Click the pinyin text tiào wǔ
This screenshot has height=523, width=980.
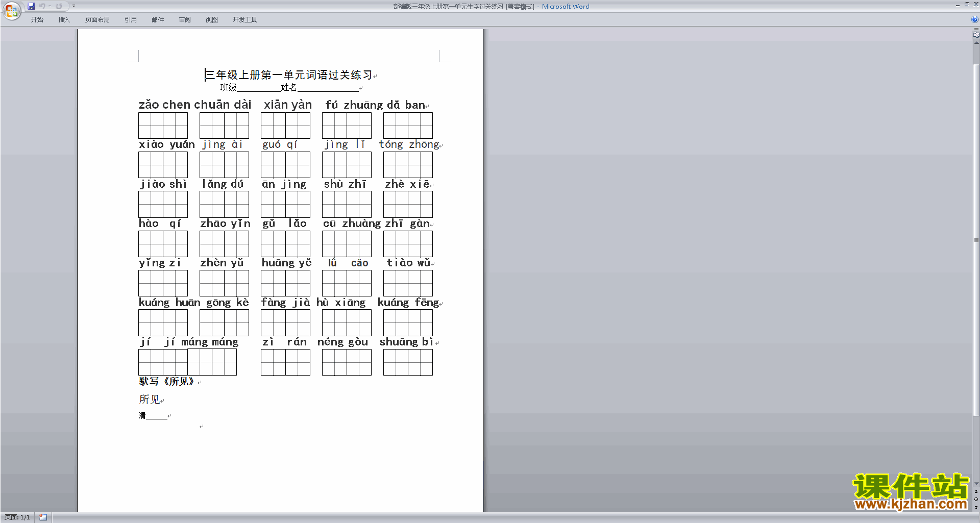[408, 263]
